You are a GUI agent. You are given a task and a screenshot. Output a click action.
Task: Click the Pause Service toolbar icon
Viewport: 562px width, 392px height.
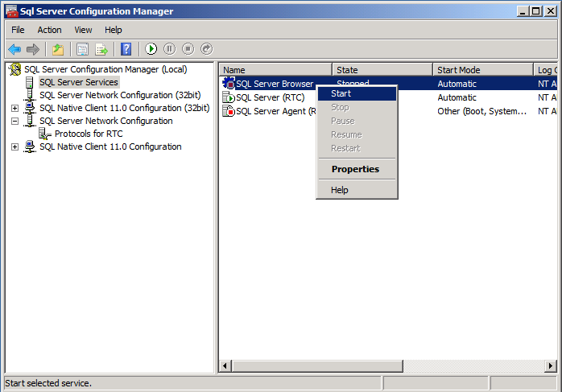[170, 49]
